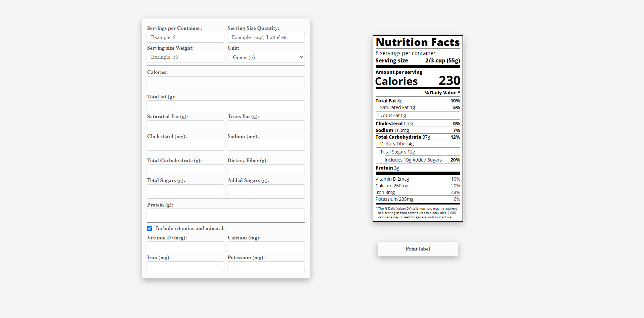
Task: Focus the Servings per Container field
Action: click(185, 37)
